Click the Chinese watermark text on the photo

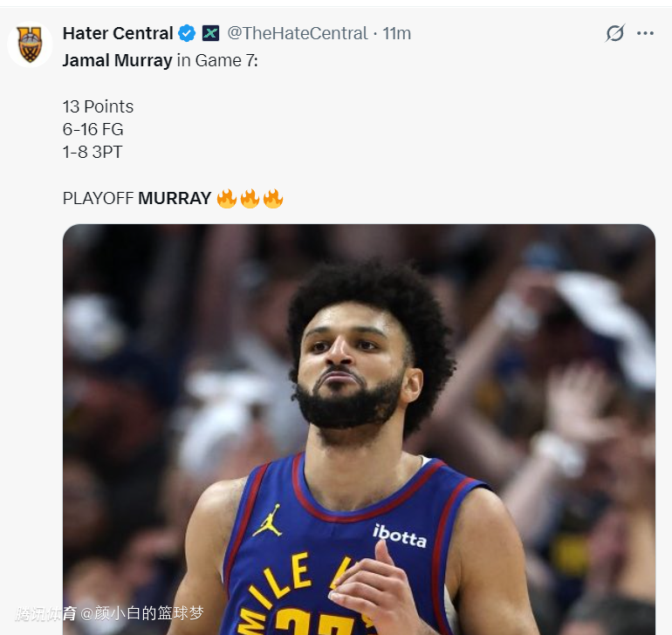pos(109,613)
